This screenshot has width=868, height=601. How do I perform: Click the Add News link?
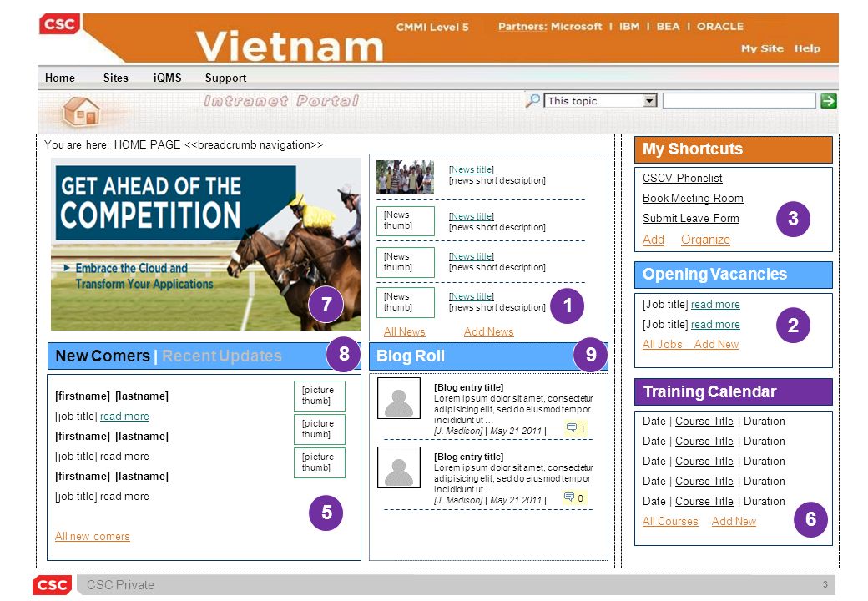(x=488, y=331)
